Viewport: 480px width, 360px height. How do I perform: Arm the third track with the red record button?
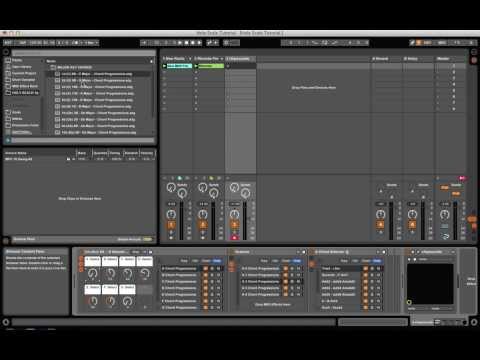pos(234,238)
